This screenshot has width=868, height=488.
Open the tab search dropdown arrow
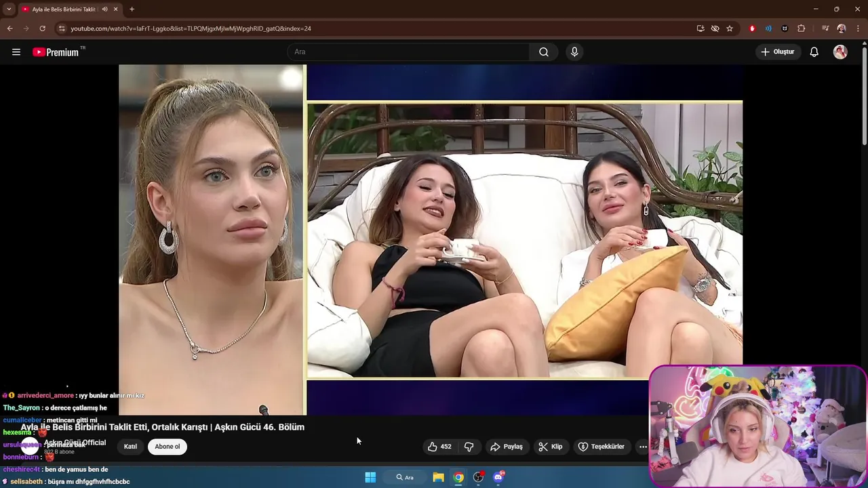click(9, 9)
